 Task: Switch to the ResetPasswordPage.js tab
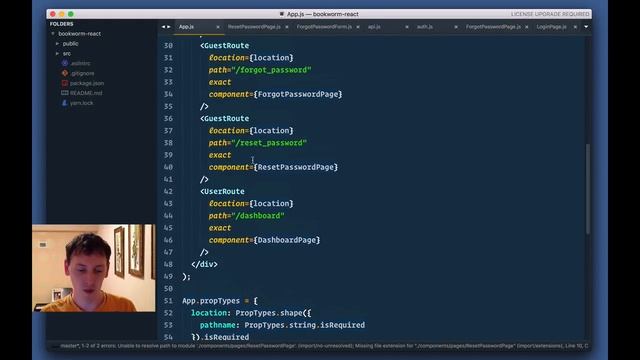(x=254, y=27)
